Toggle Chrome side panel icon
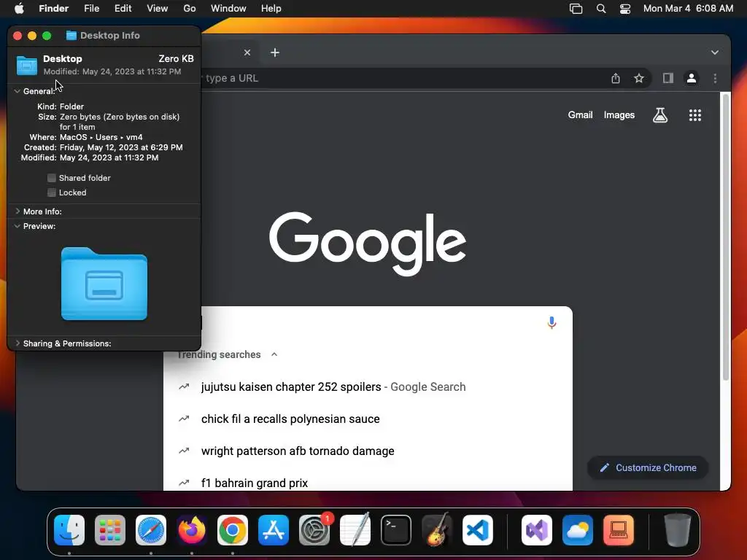 [x=668, y=78]
